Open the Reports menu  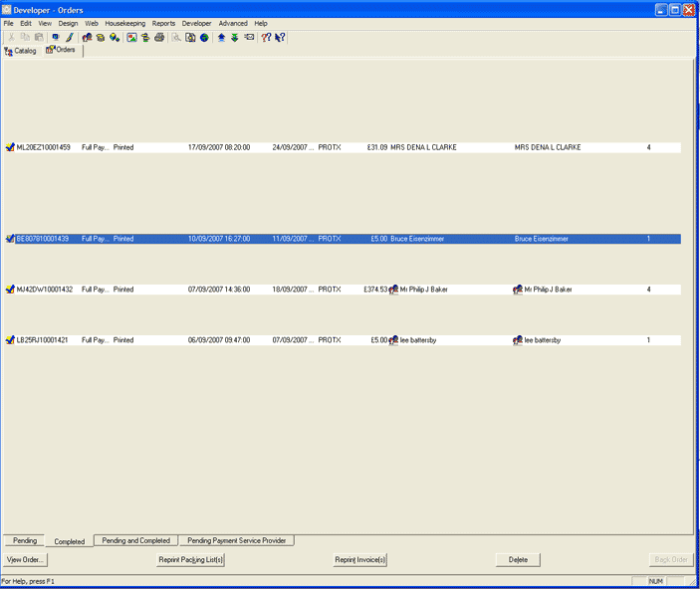[163, 23]
